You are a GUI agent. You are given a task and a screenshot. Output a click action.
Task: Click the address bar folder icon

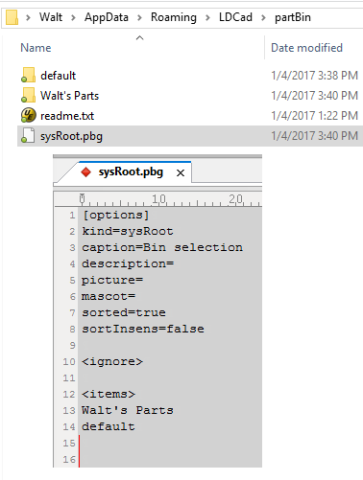point(12,17)
